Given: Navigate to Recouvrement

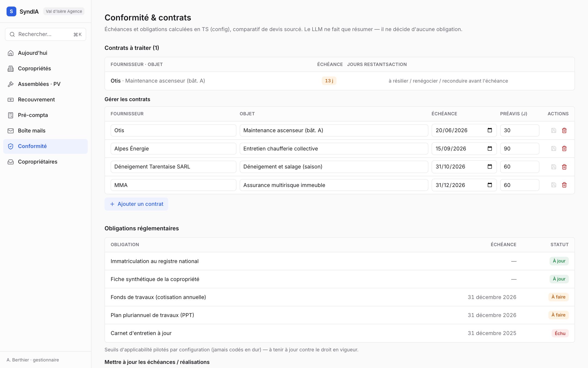Looking at the screenshot, I should pos(45,99).
